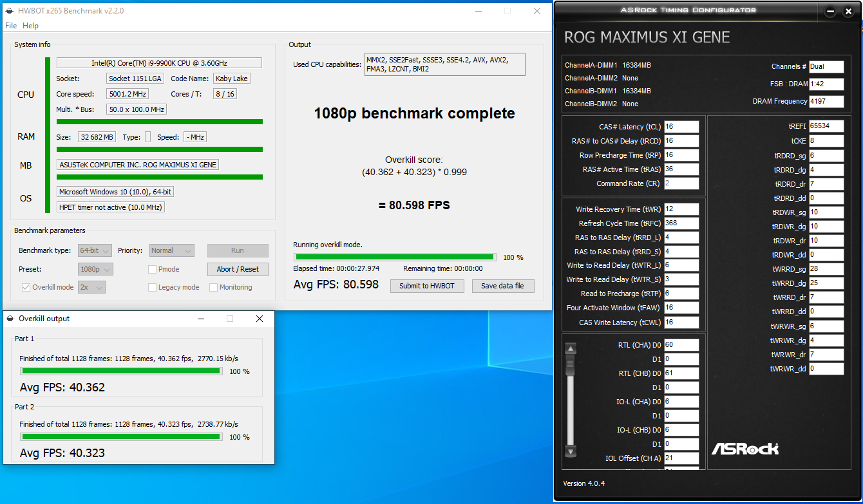Click the RAM Speed field
Screen dimensions: 863x504
pyautogui.click(x=195, y=137)
